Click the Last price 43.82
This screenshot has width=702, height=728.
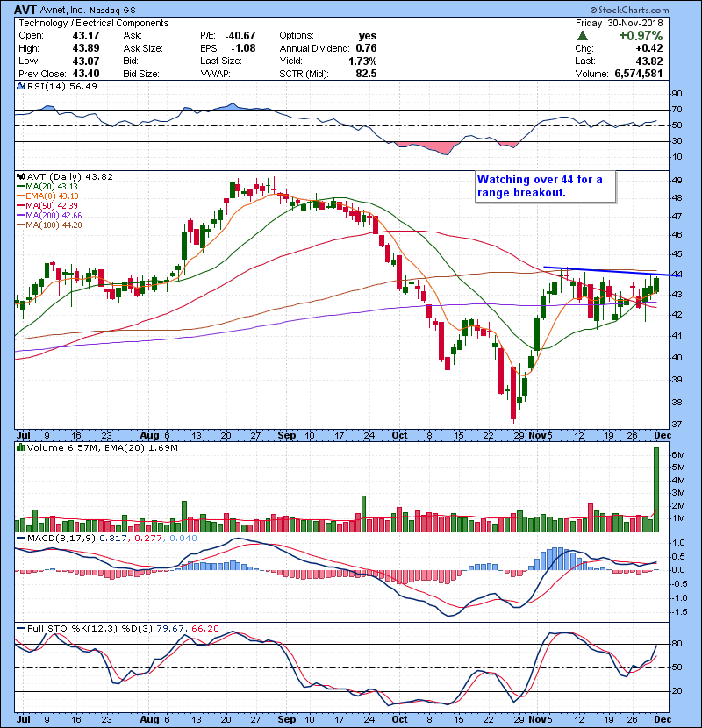(x=649, y=61)
